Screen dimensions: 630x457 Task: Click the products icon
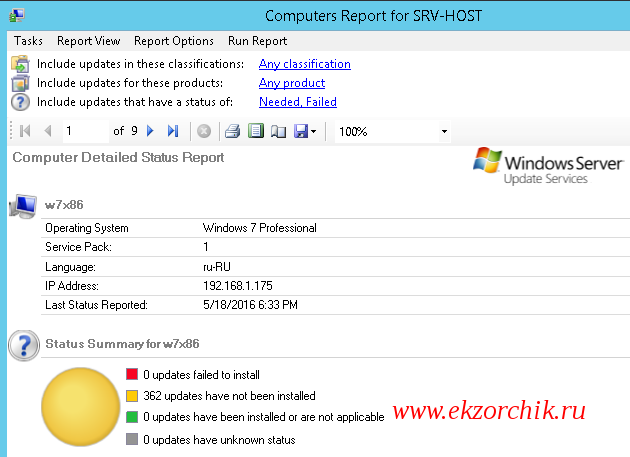20,83
